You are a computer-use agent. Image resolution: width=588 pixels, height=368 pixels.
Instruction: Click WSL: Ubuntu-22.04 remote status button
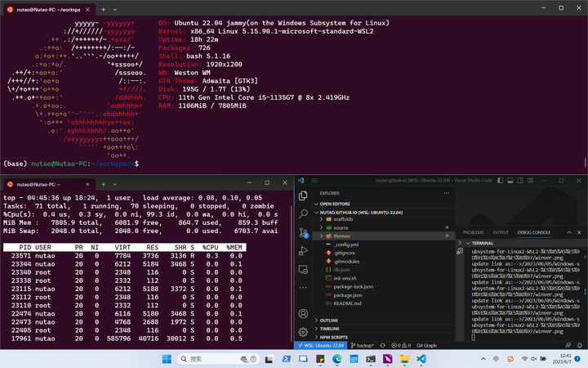(x=322, y=345)
